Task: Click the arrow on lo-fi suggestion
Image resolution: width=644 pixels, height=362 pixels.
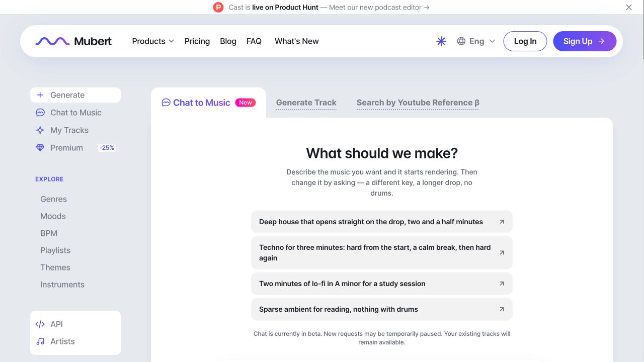Action: click(x=502, y=284)
